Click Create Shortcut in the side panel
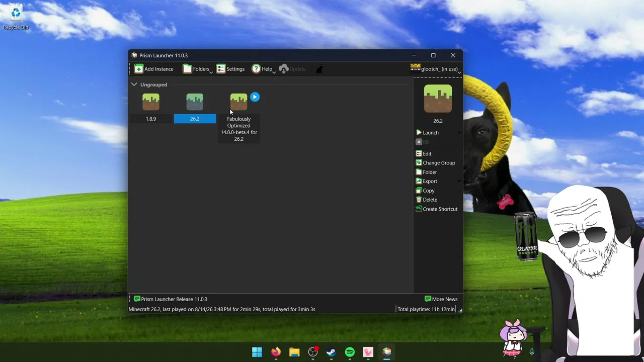Image resolution: width=644 pixels, height=362 pixels. pyautogui.click(x=436, y=209)
